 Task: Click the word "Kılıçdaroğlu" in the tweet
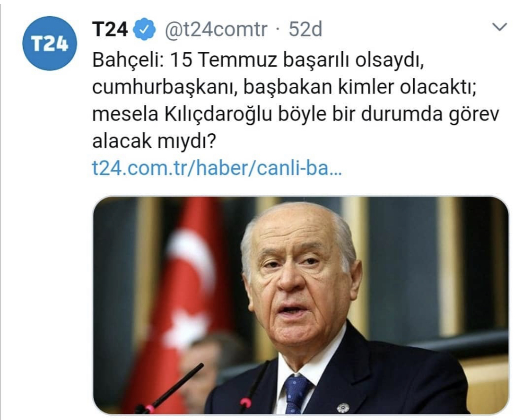click(218, 115)
